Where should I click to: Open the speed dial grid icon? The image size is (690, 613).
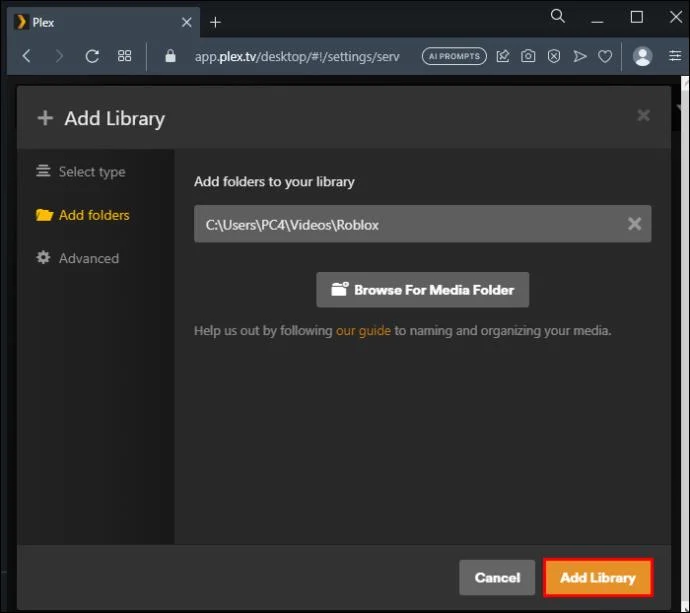pos(125,56)
